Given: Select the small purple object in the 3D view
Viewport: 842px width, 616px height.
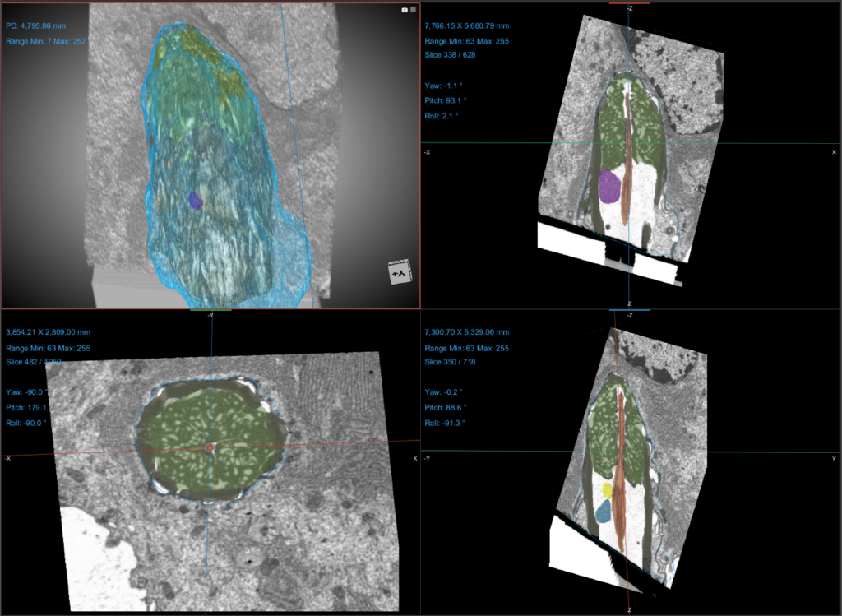Looking at the screenshot, I should point(195,200).
